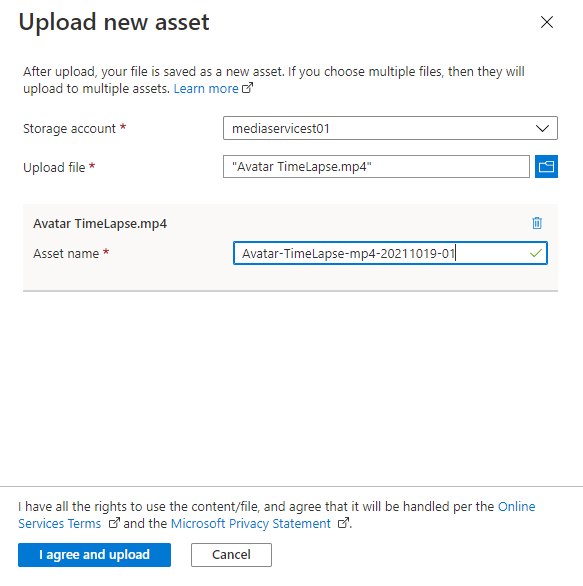Open the Microsoft Privacy Statement link
Viewport: 583px width, 586px height.
(250, 524)
